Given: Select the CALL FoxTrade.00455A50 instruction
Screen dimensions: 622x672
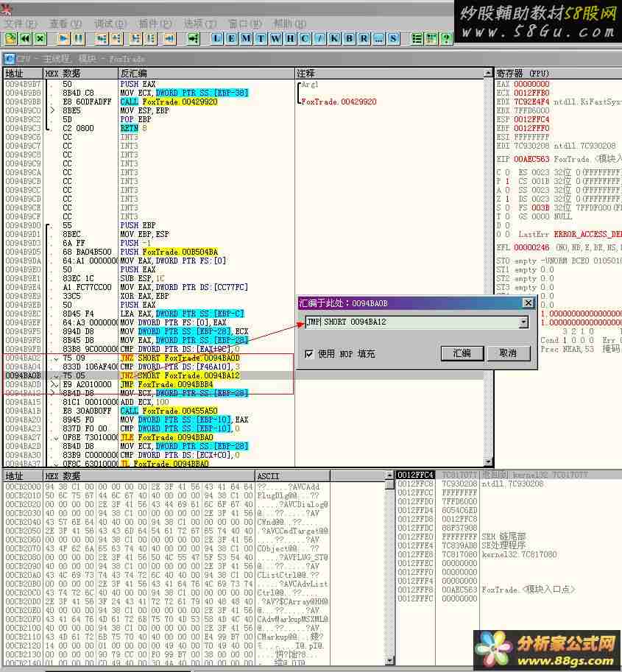Looking at the screenshot, I should (x=169, y=411).
